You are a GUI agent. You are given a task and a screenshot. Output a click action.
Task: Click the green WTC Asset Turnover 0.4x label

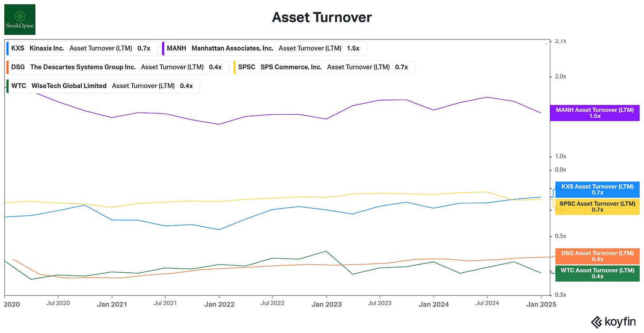(x=597, y=273)
